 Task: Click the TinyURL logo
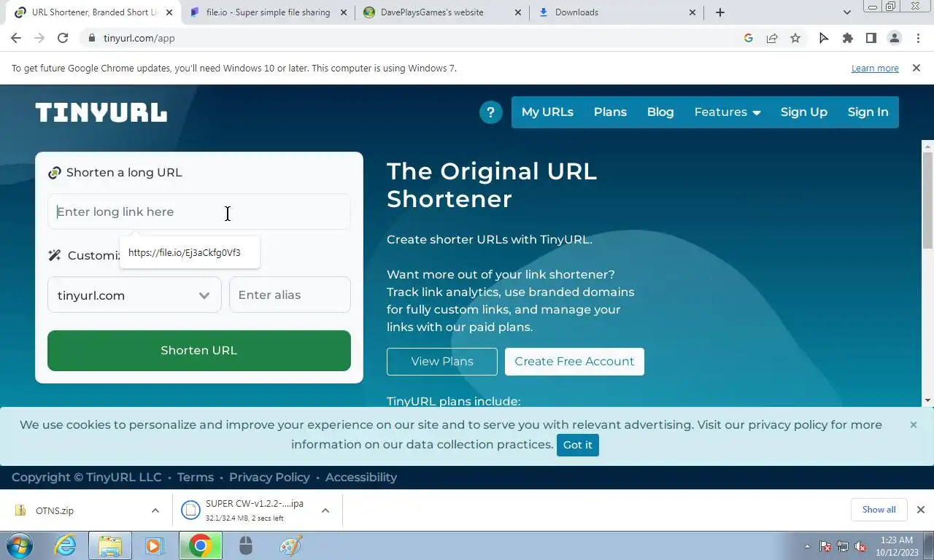pos(101,112)
